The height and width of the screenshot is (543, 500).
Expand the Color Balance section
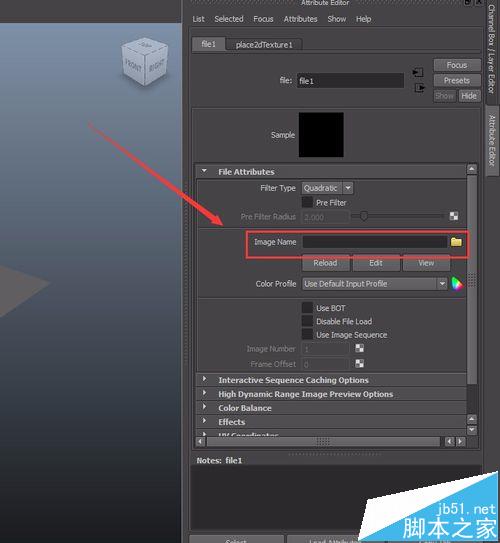(x=204, y=407)
